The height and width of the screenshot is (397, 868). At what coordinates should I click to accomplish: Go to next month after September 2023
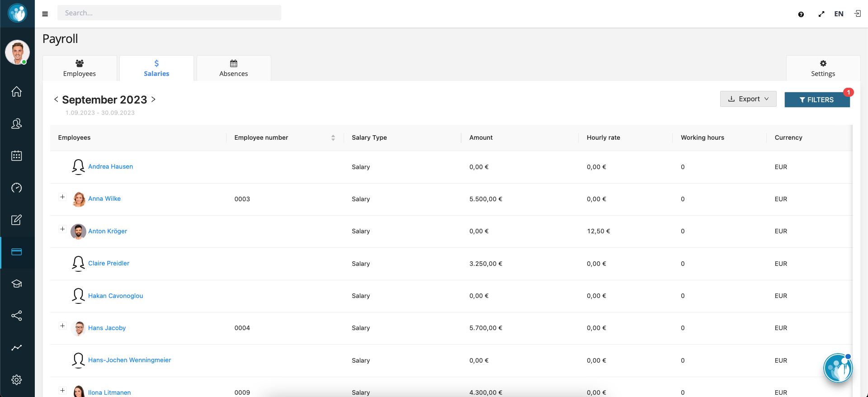click(154, 99)
